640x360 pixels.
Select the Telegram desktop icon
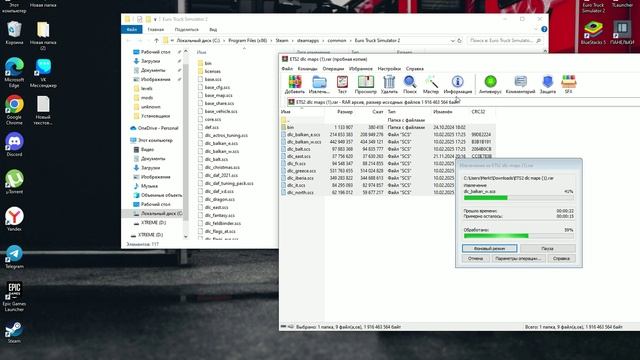coord(14,257)
